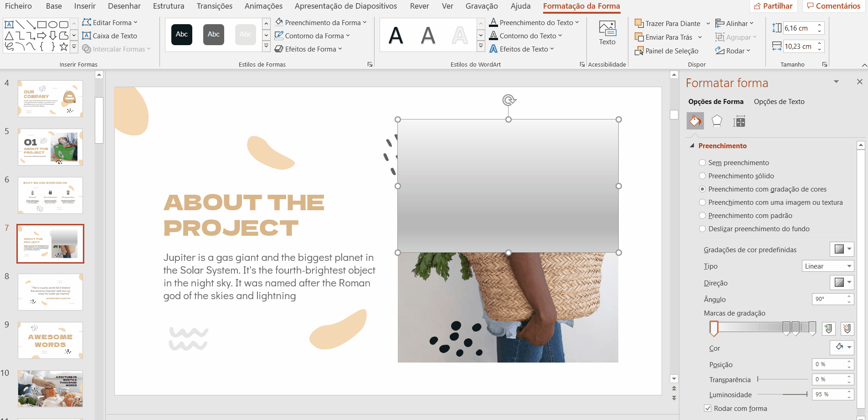The width and height of the screenshot is (868, 420).
Task: Apply the light gray Abc shape style
Action: pos(246,35)
